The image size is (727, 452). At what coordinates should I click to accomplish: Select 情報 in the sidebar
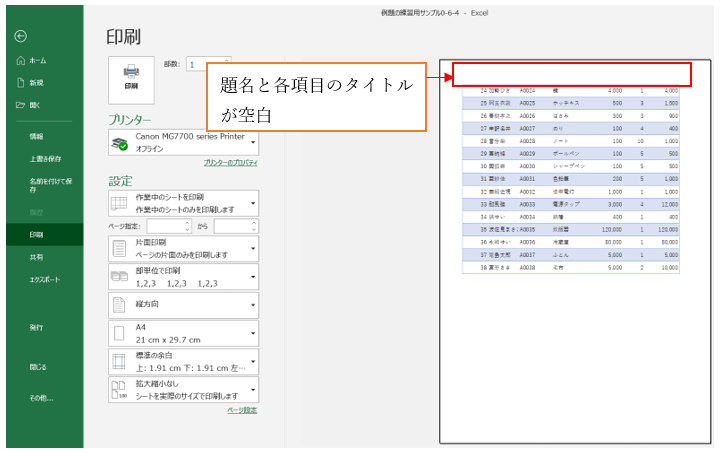pyautogui.click(x=37, y=136)
